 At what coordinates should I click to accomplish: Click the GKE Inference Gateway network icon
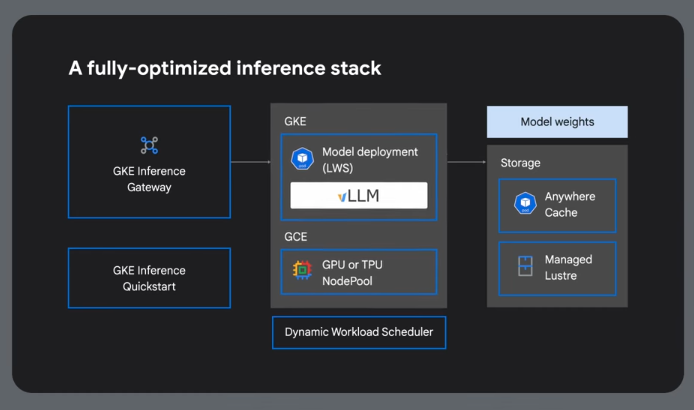[x=149, y=146]
